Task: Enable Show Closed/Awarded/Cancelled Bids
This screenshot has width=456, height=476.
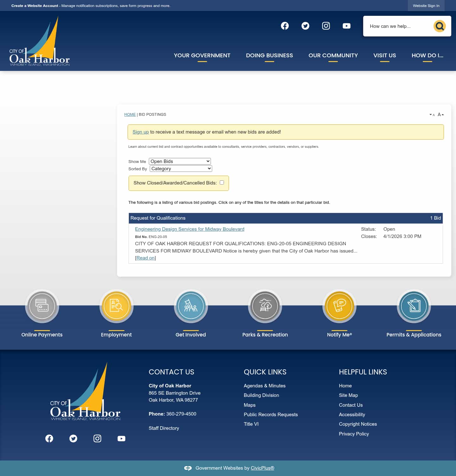Action: pyautogui.click(x=222, y=182)
